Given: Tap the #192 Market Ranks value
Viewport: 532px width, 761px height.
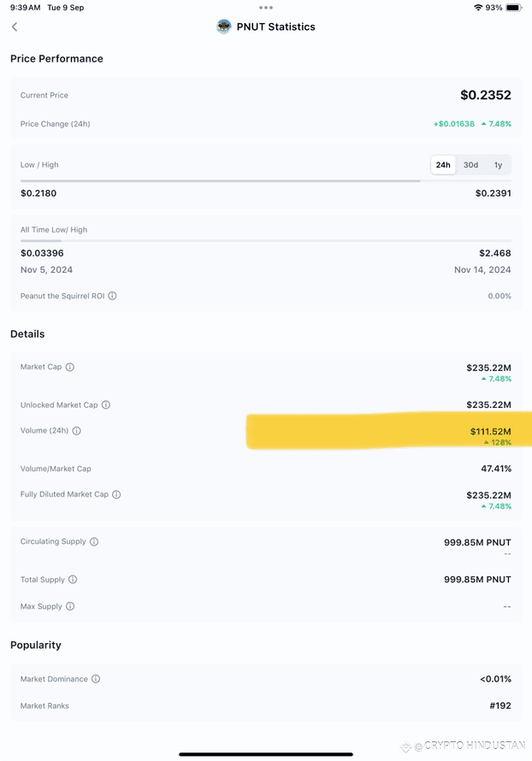Looking at the screenshot, I should tap(500, 705).
